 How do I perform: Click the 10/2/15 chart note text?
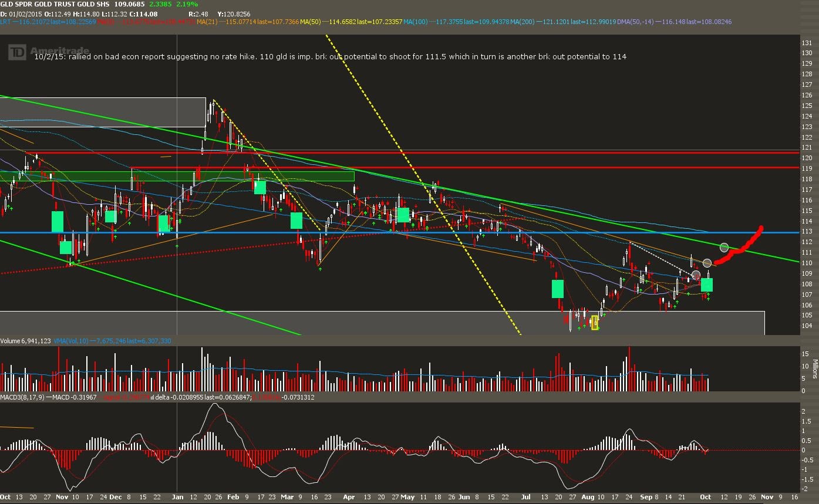pos(331,56)
